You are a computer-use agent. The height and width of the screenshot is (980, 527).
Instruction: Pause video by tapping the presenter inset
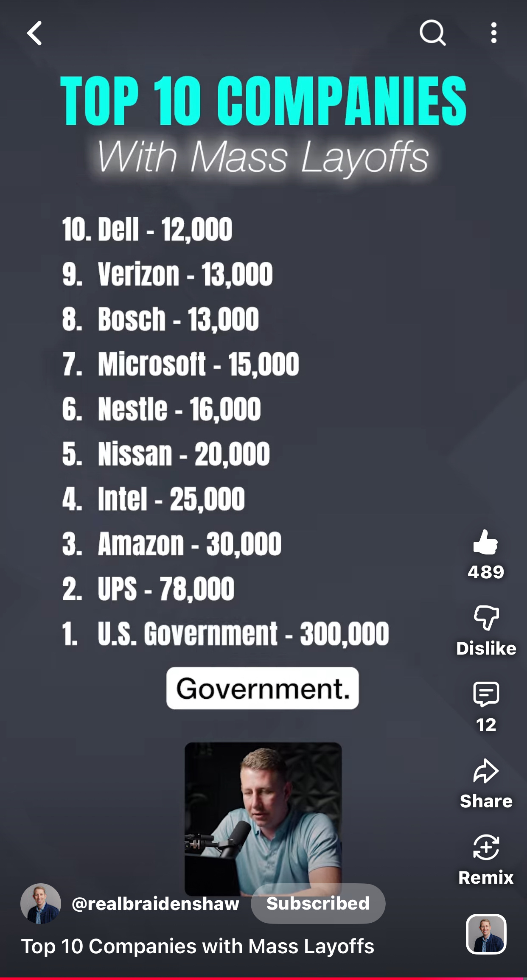point(263,815)
